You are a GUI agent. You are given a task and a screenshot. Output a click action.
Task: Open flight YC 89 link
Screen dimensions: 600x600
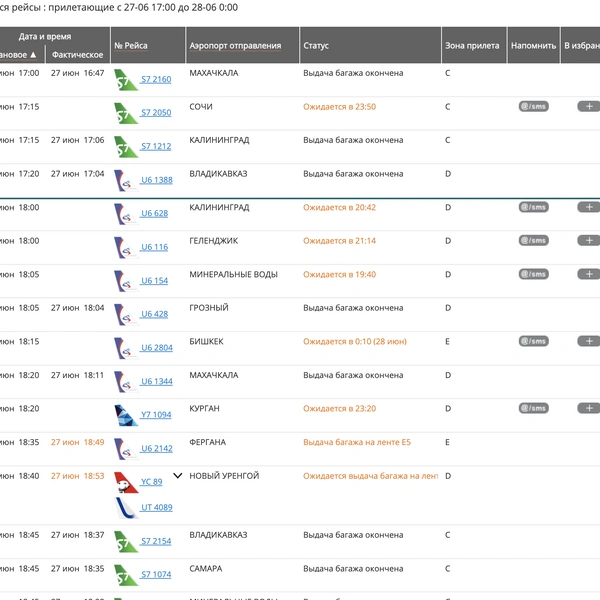[151, 481]
